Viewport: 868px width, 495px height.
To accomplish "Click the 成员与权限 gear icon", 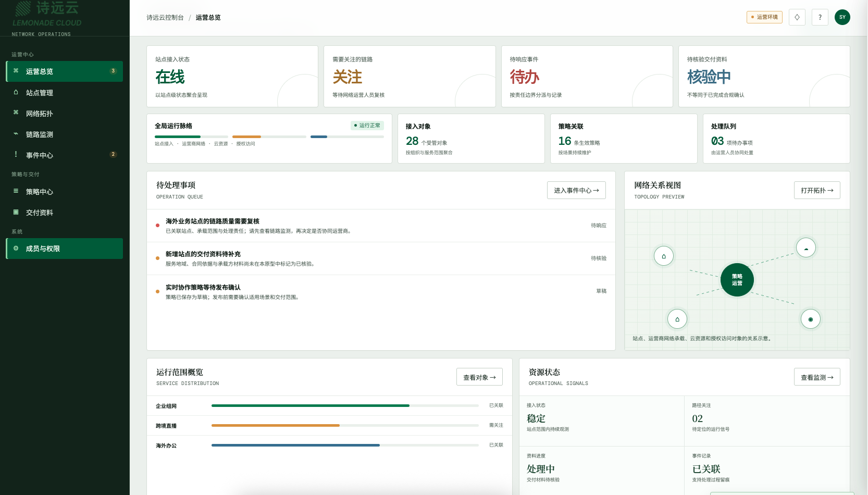I will point(16,249).
